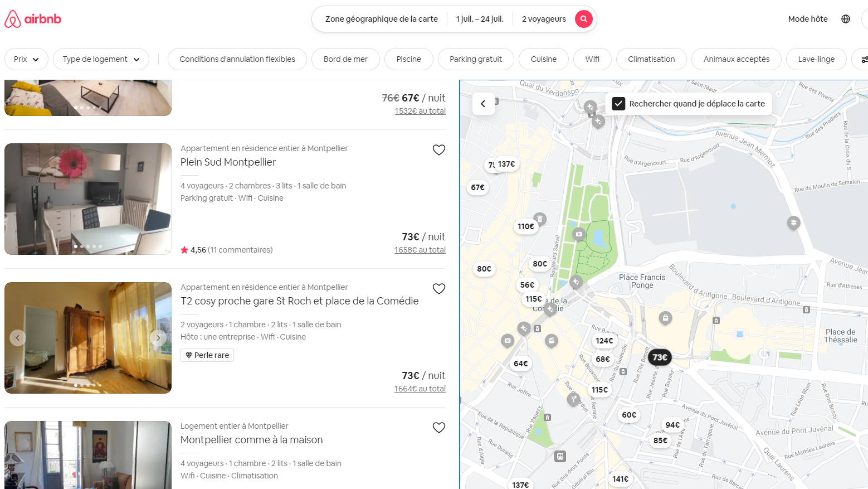Enable the Piscine filter

pyautogui.click(x=408, y=59)
